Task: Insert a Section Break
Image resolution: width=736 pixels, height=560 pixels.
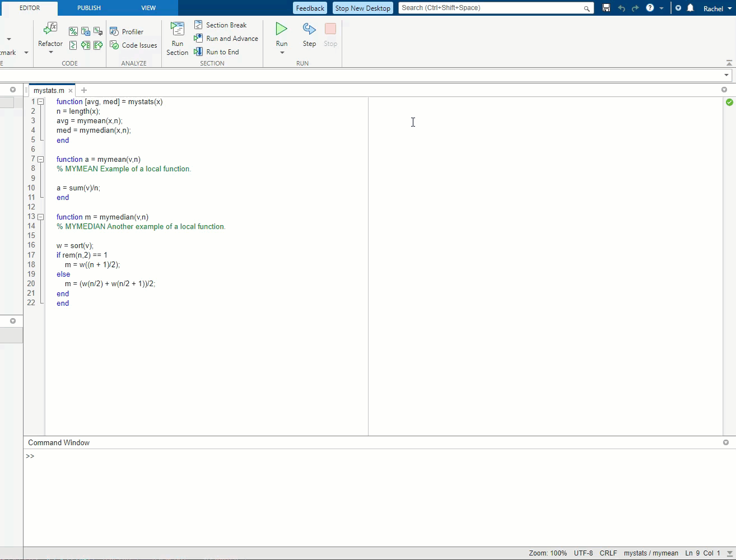Action: [x=221, y=25]
